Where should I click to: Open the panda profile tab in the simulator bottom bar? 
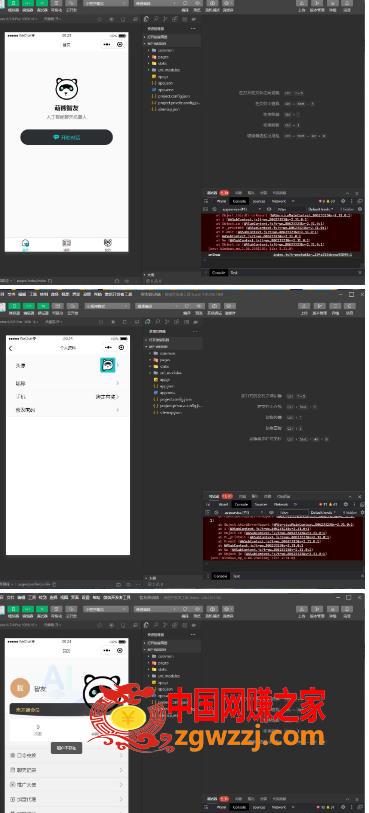click(108, 243)
